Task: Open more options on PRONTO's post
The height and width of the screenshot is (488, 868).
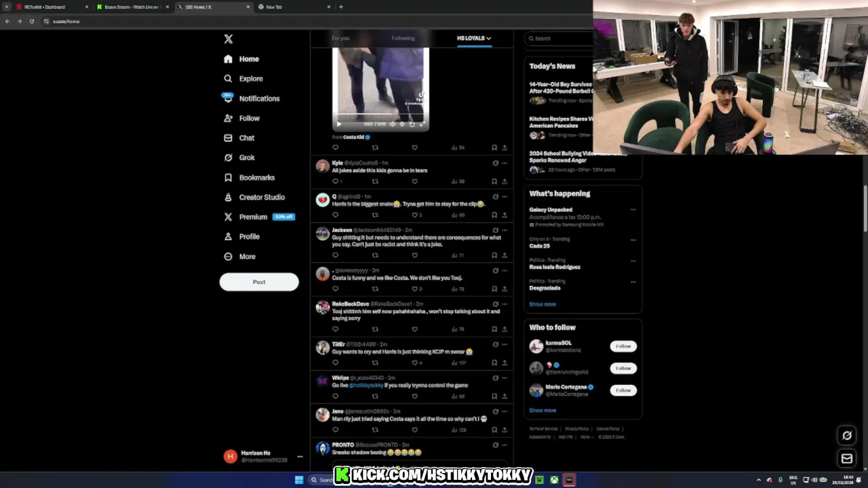Action: point(505,445)
